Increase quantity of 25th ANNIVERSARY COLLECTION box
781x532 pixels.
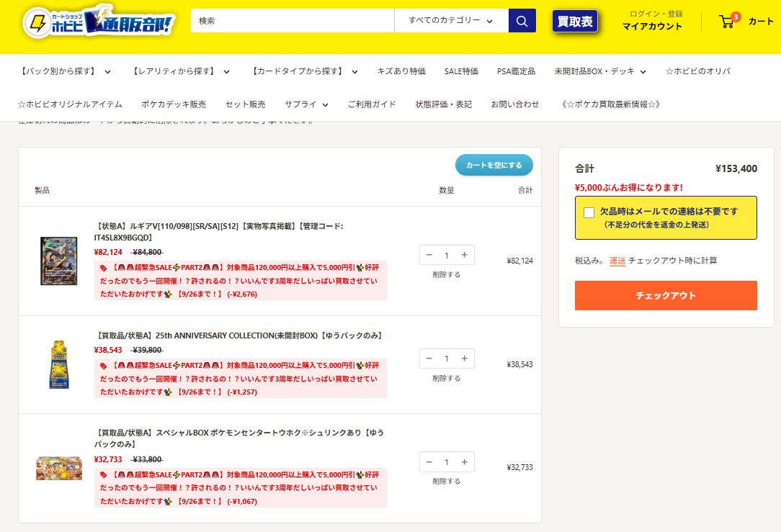(464, 359)
